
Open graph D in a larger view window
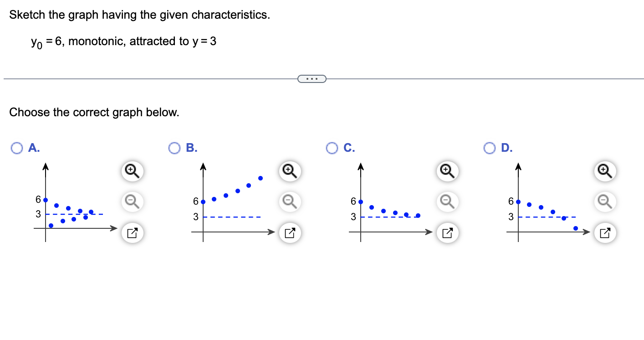click(604, 233)
